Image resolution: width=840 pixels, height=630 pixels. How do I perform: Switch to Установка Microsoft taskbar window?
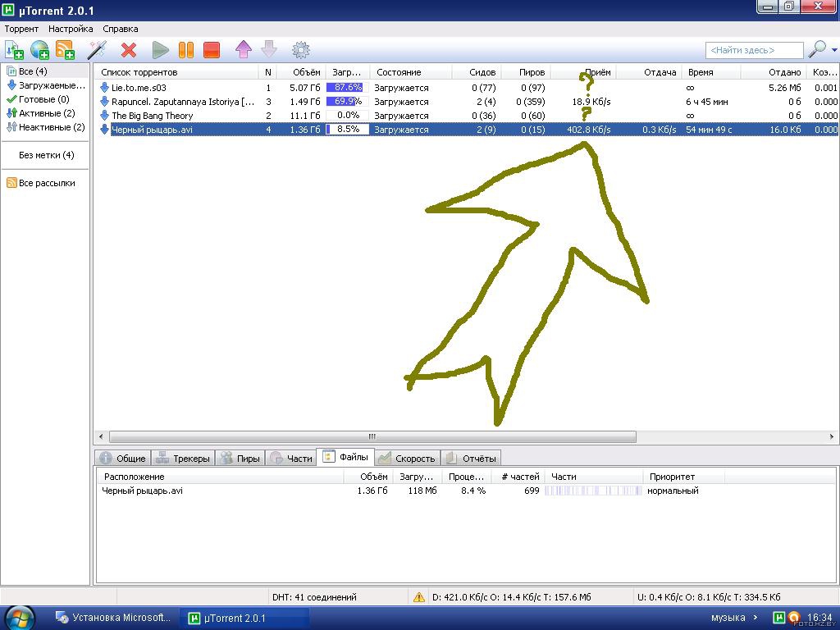point(113,618)
